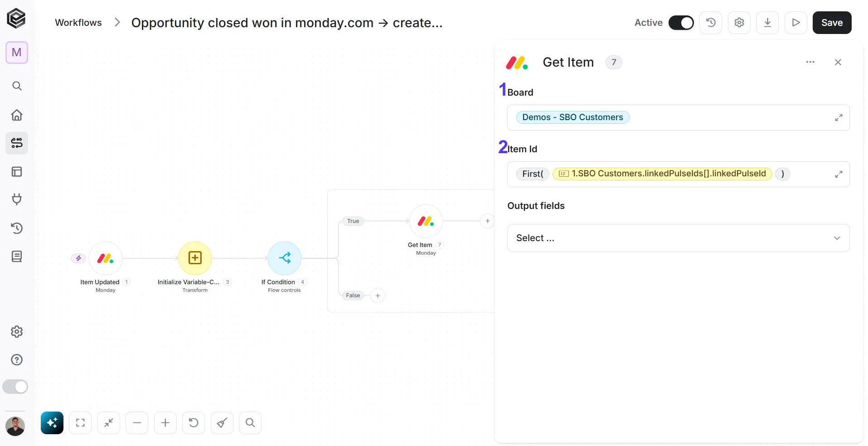Open the user profile photo
This screenshot has height=446, width=868.
pyautogui.click(x=15, y=427)
